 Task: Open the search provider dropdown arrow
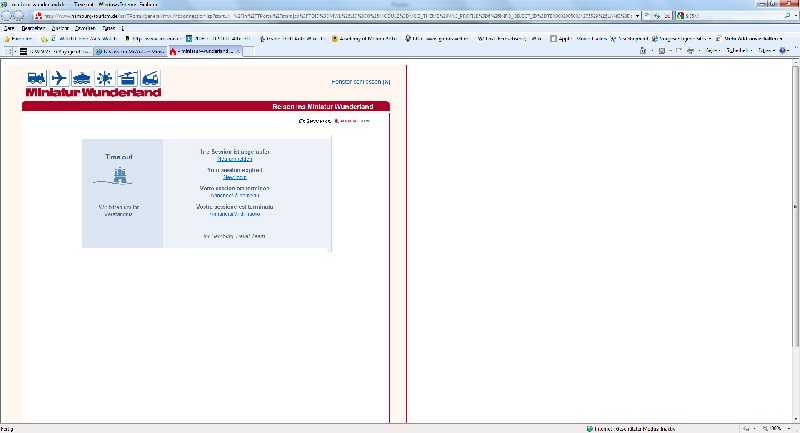pos(796,16)
